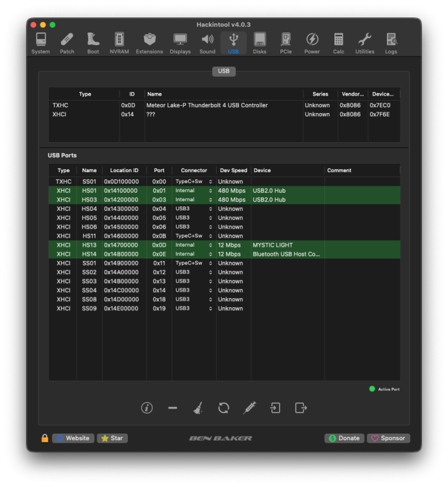Click the import icon
Image resolution: width=448 pixels, height=487 pixels.
[x=275, y=408]
